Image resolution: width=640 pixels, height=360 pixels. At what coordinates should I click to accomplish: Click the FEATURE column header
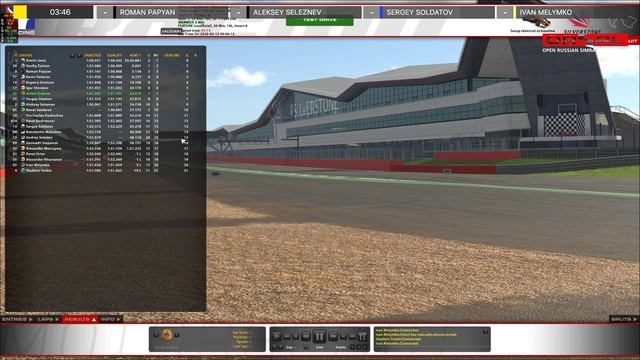click(x=172, y=55)
